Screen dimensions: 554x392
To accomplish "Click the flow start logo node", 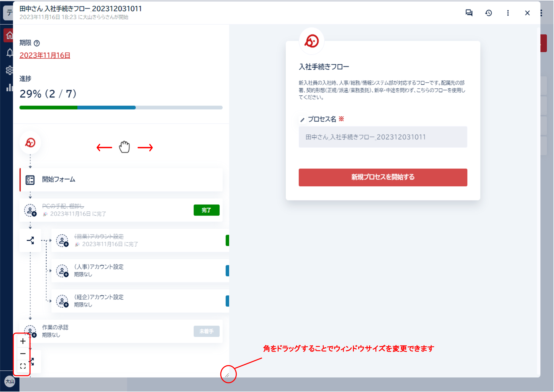I will tap(30, 143).
